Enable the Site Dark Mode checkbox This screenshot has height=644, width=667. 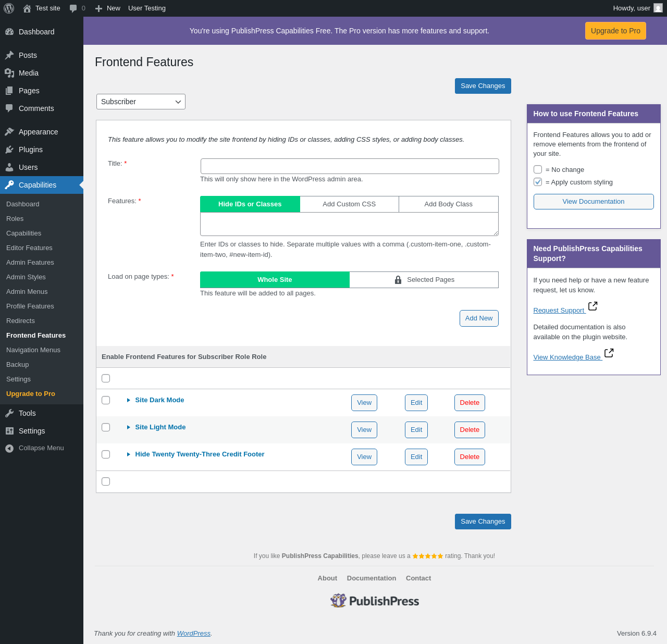[106, 400]
